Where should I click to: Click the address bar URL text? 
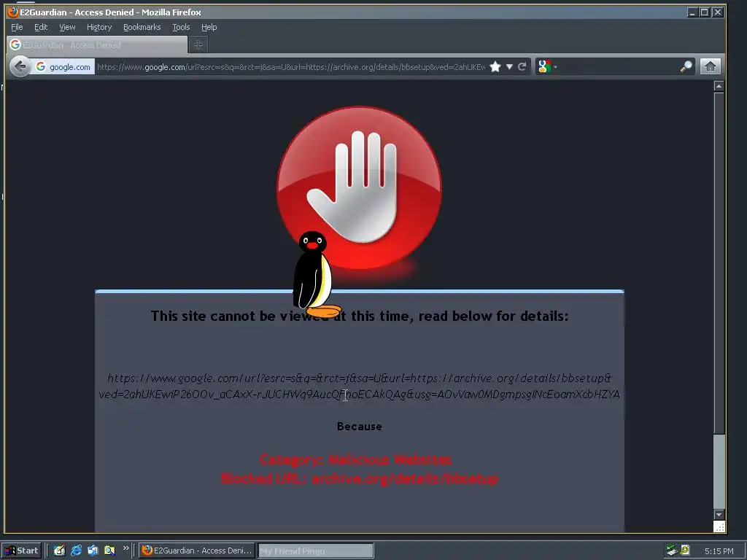tap(290, 67)
